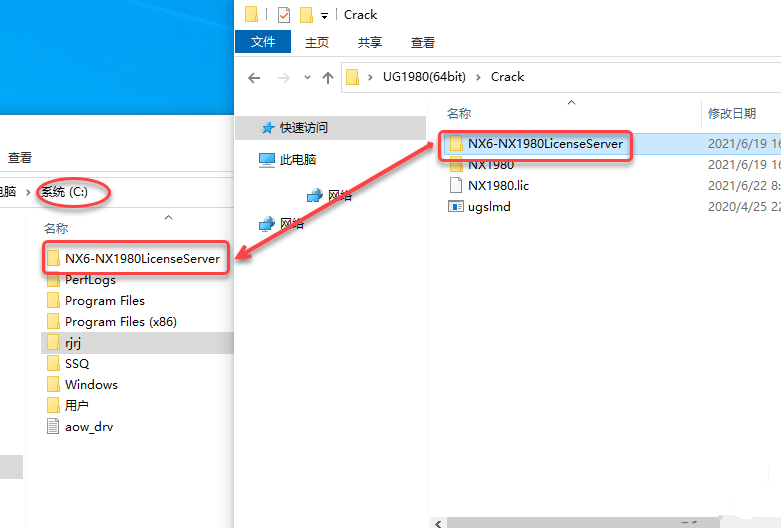Select the ugslmd application file
The image size is (781, 528).
[489, 207]
